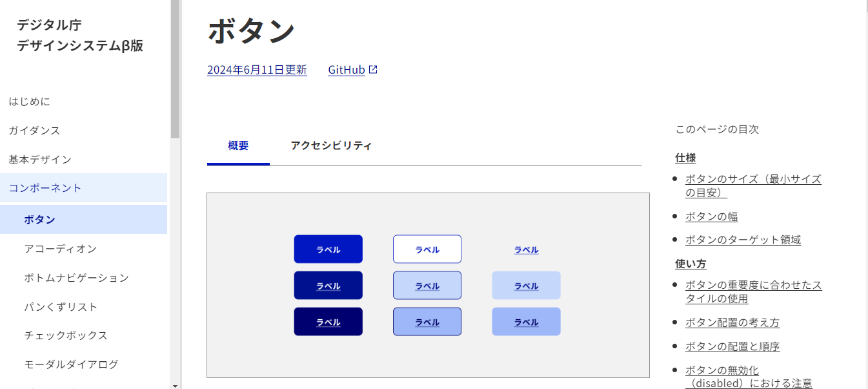
Task: Go to はじめに in sidebar
Action: coord(29,101)
